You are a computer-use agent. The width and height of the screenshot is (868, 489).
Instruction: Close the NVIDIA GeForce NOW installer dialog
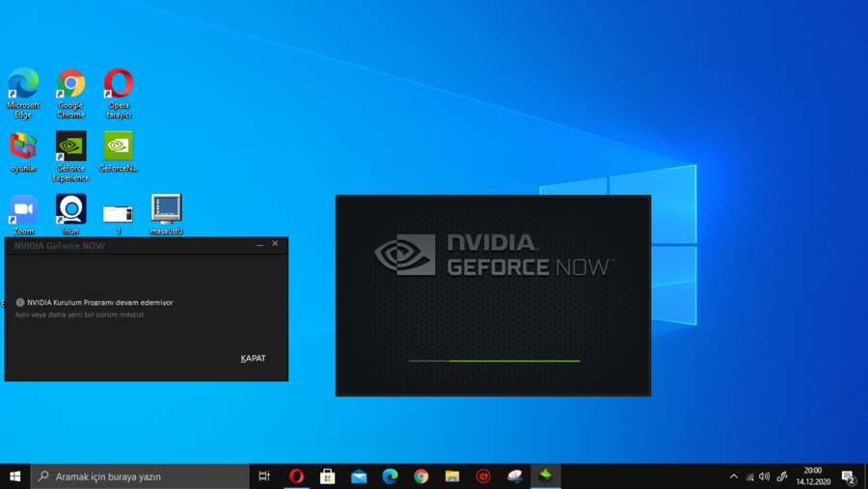pos(275,244)
